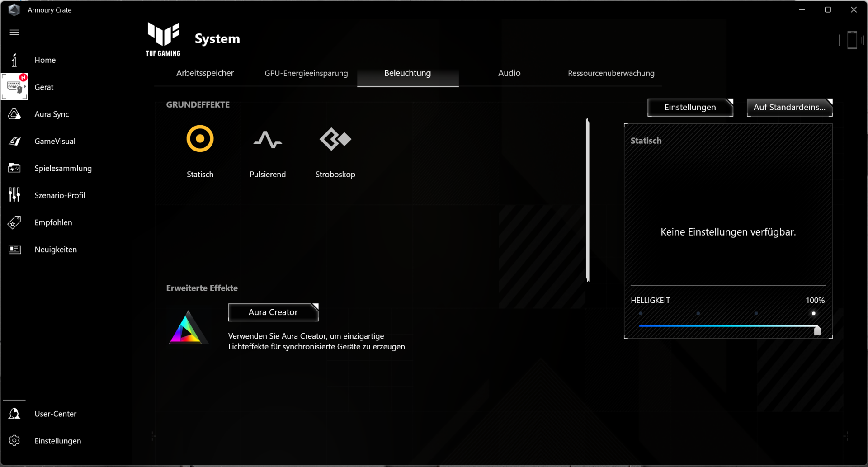Pick the Stroboskop lighting effect
The width and height of the screenshot is (868, 467).
click(x=335, y=139)
